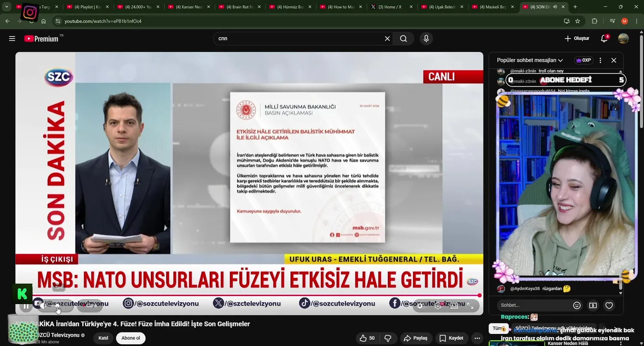Switch to the 'How to Mak' browser tab

[x=341, y=7]
